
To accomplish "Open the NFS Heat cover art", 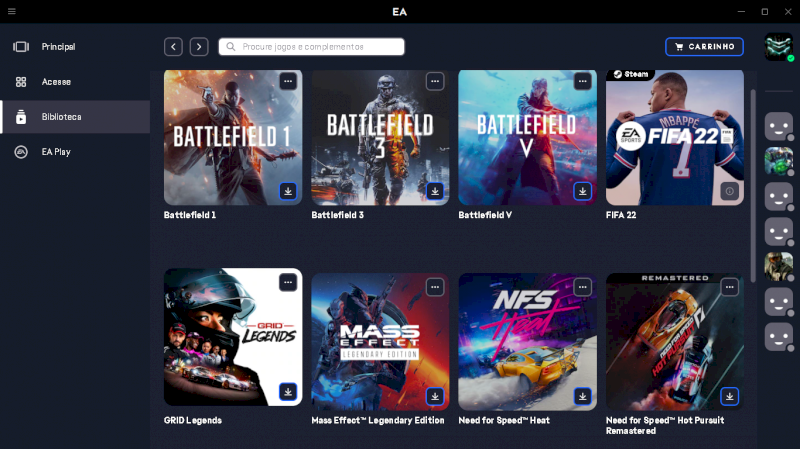I will tap(528, 342).
